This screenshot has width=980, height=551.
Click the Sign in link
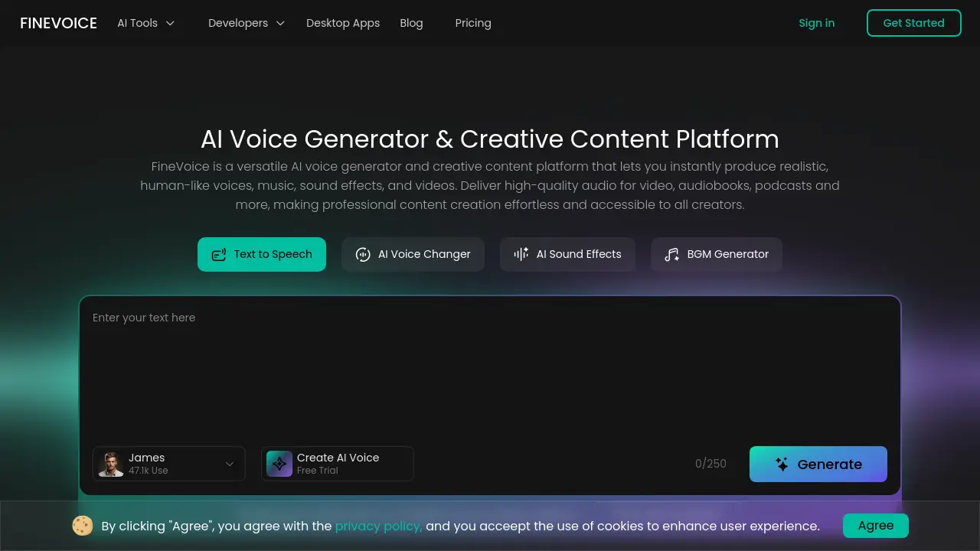tap(817, 23)
